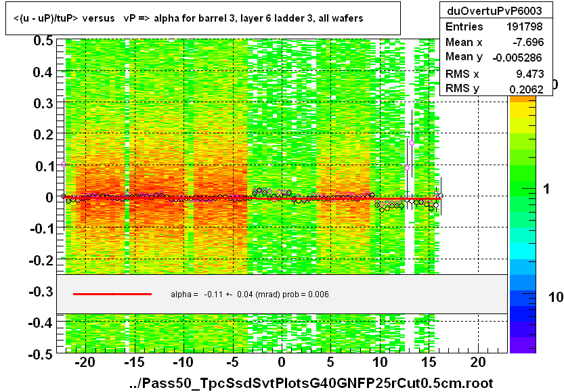The image size is (564, 392).
Task: Click the y-axis label -0.1
Action: pyautogui.click(x=42, y=228)
